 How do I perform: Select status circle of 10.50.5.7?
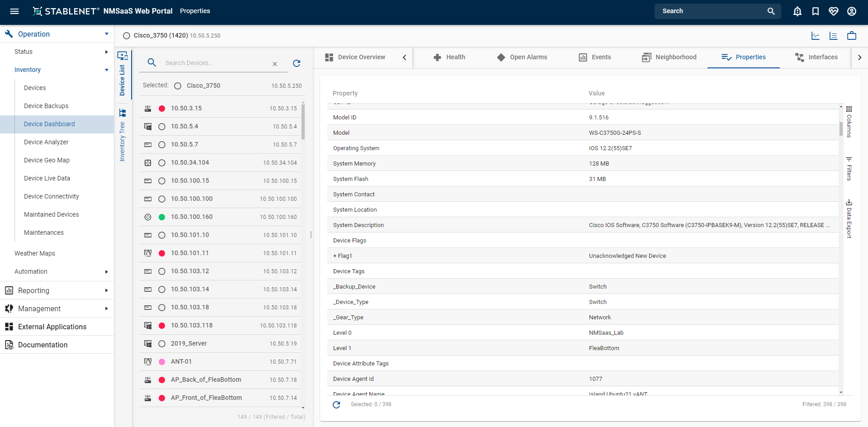click(x=162, y=145)
